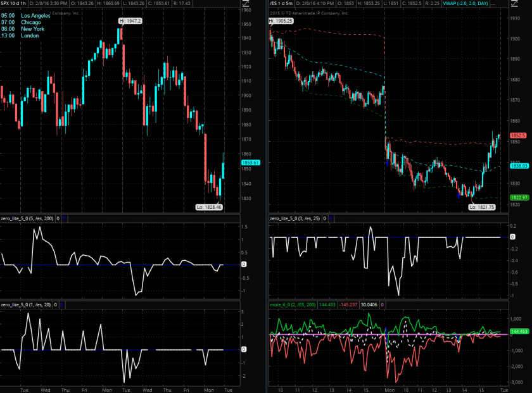Select the Hi: 1905.25 price bubble
The height and width of the screenshot is (393, 532).
point(281,21)
